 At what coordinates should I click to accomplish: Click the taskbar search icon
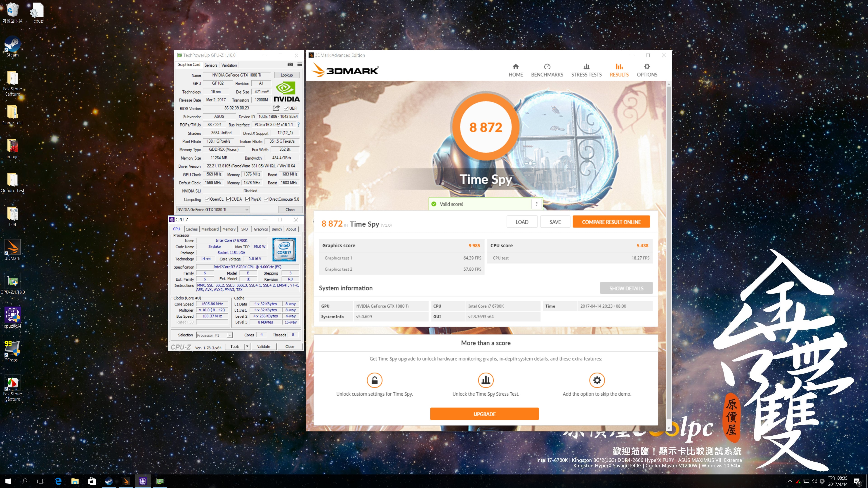[x=24, y=481]
